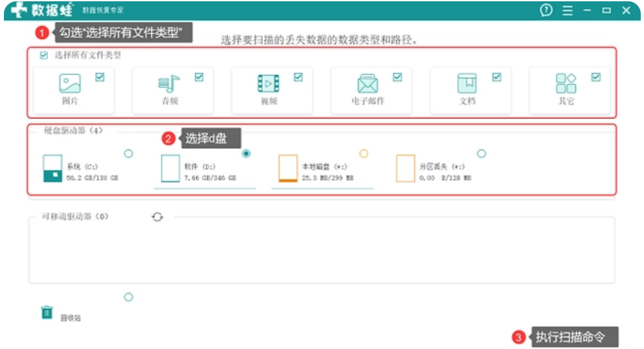Click the 图片 (pictures) file type icon

pos(70,84)
